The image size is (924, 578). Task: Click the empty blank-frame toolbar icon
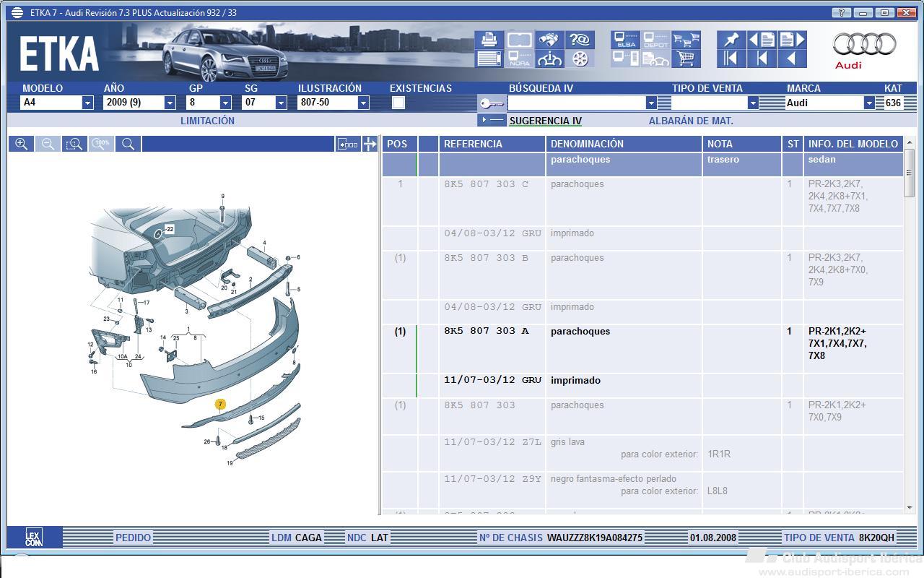point(519,40)
